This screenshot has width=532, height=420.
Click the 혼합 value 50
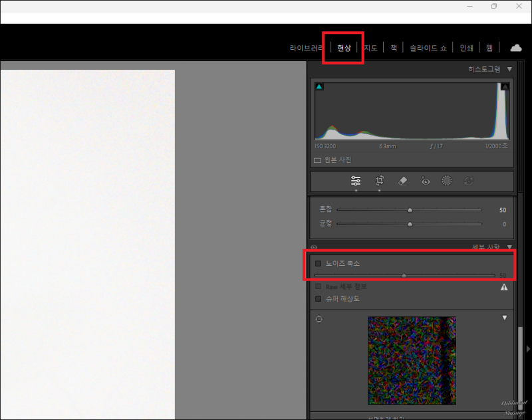pos(503,210)
